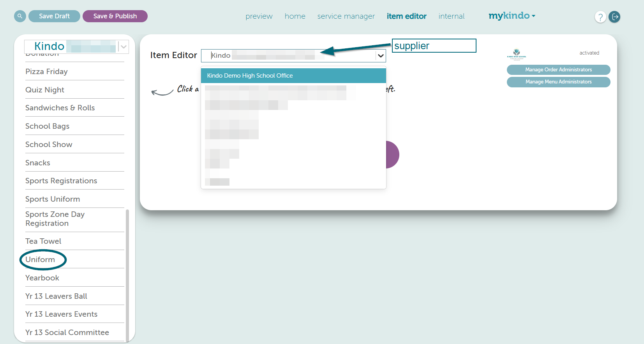Image resolution: width=644 pixels, height=344 pixels.
Task: Click the school logo thumbnail
Action: 517,54
